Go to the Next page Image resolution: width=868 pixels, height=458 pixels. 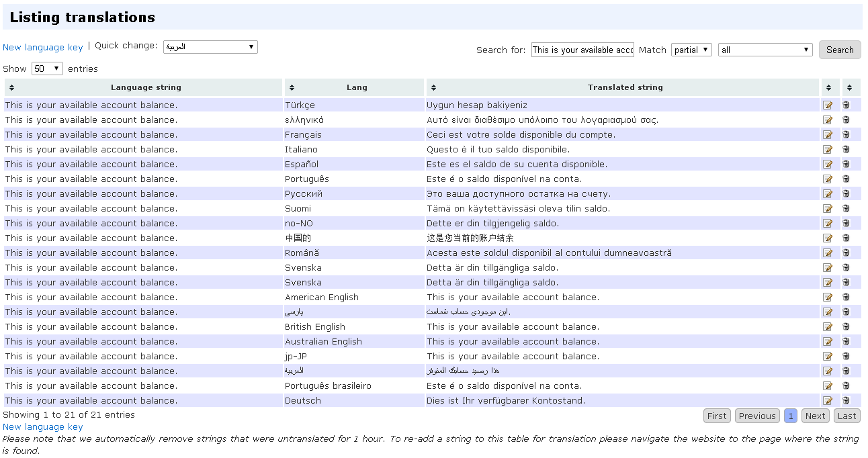tap(815, 416)
